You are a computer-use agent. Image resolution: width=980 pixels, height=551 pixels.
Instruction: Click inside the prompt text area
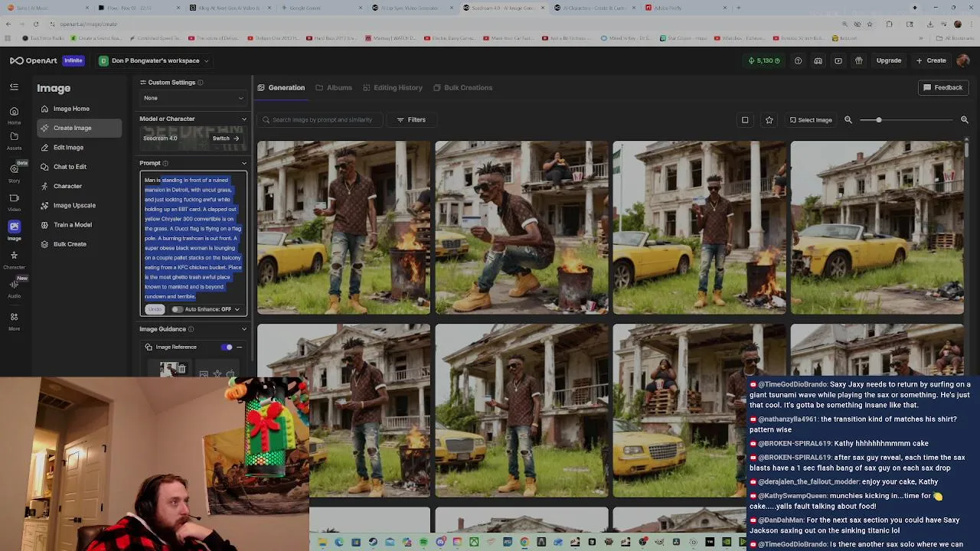click(x=193, y=238)
